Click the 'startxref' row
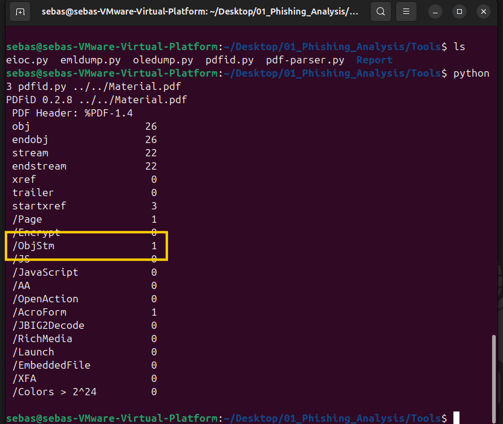 (x=84, y=206)
